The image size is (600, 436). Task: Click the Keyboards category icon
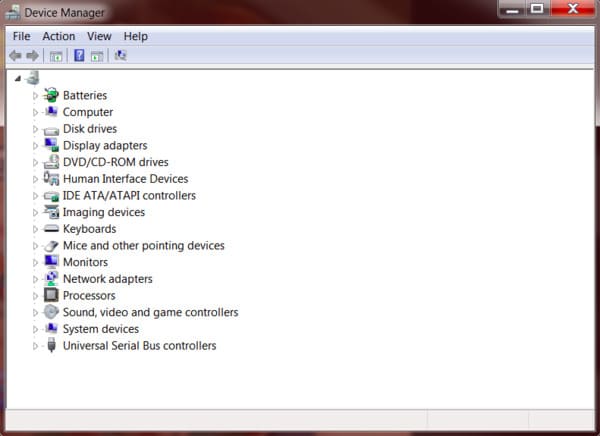(x=51, y=229)
